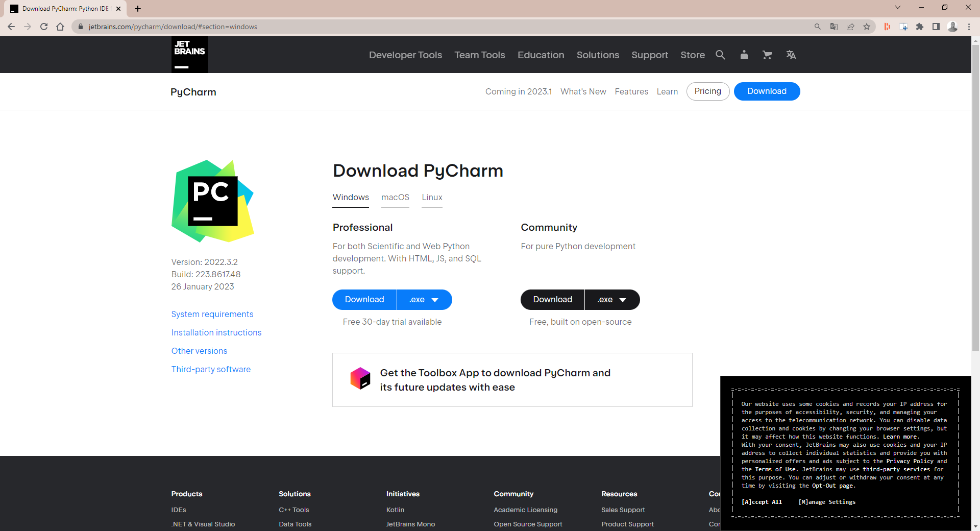Go to PyCharm product home

click(x=193, y=92)
